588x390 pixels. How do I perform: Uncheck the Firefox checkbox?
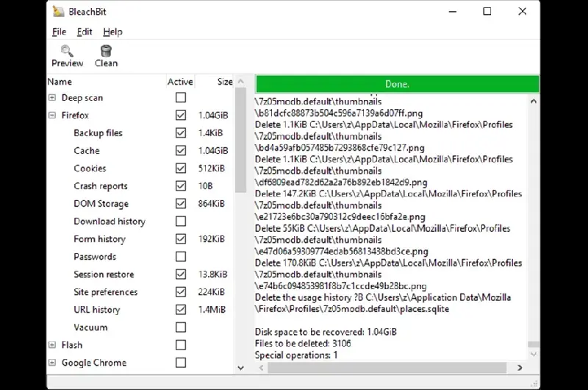coord(181,116)
